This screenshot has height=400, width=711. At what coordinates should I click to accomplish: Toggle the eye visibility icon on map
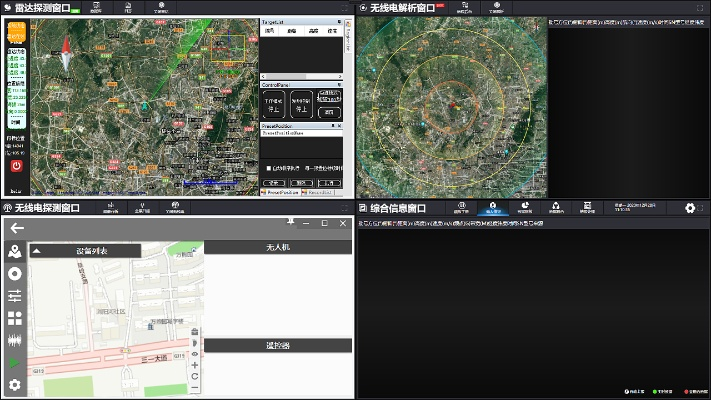195,354
